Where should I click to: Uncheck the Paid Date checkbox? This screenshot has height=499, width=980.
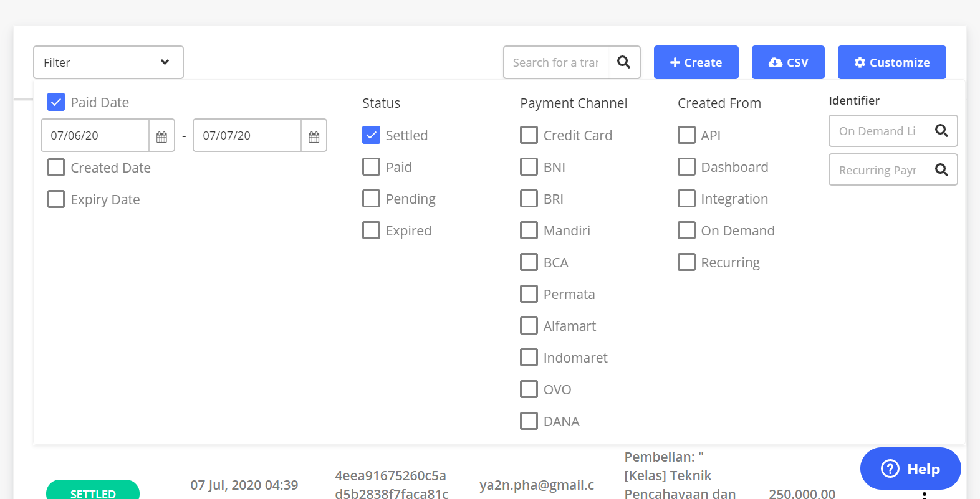point(56,102)
